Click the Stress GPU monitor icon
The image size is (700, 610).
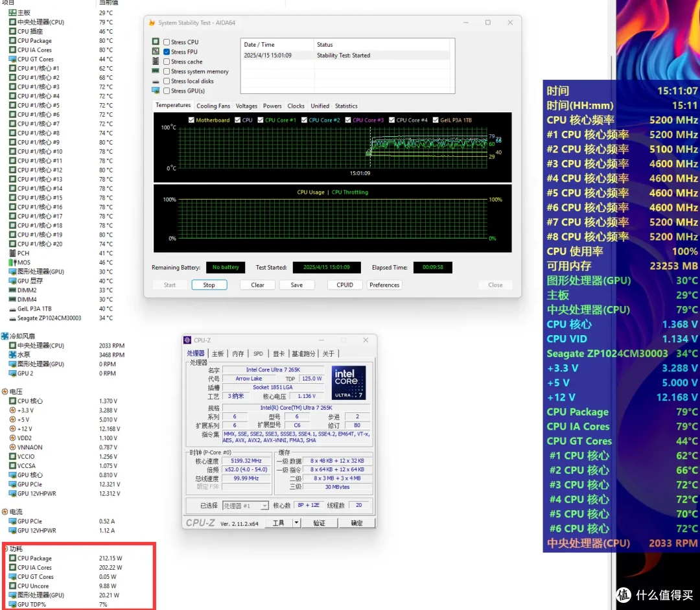click(156, 91)
